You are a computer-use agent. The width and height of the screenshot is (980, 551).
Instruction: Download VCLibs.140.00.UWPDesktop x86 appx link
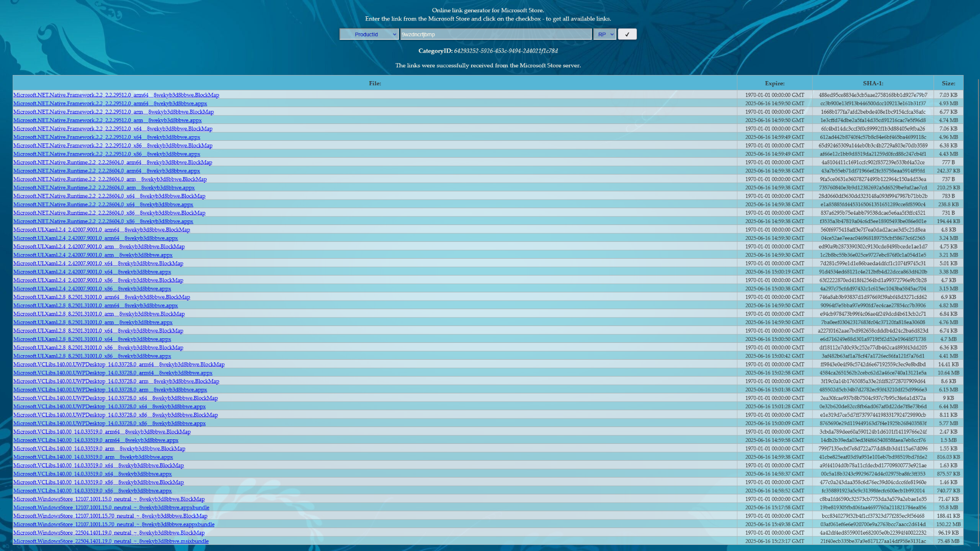click(109, 423)
